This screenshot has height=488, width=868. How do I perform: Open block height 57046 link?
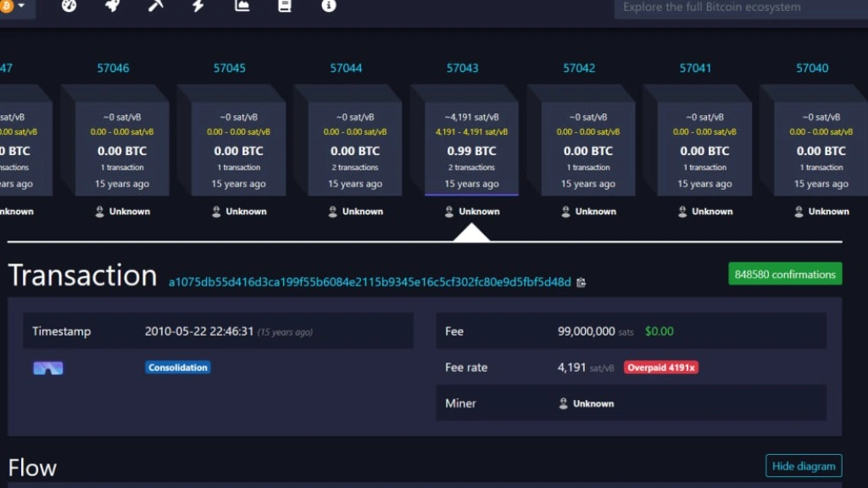[113, 68]
